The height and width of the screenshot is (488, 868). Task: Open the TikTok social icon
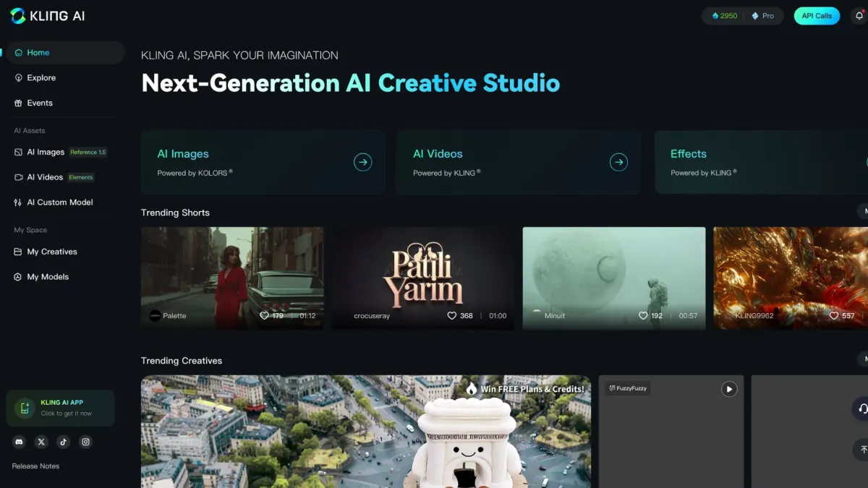tap(64, 442)
